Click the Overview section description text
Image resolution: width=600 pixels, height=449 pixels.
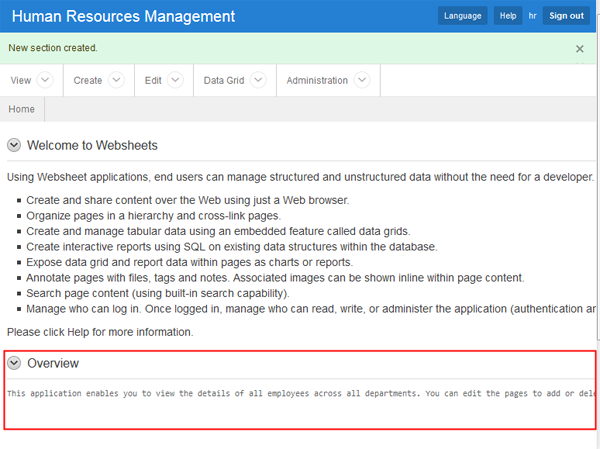(x=300, y=394)
